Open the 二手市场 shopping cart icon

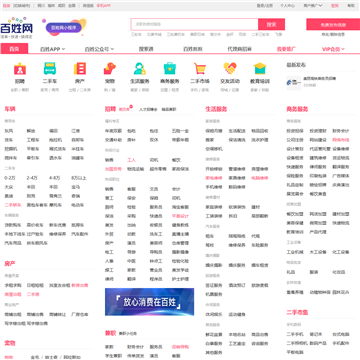click(200, 69)
